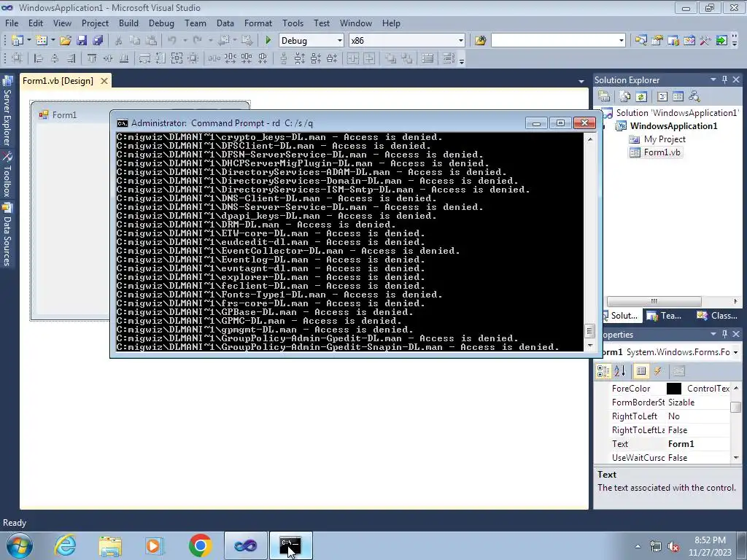Viewport: 747px width, 560px height.
Task: Open the Add New Item dropdown arrow
Action: coord(53,41)
